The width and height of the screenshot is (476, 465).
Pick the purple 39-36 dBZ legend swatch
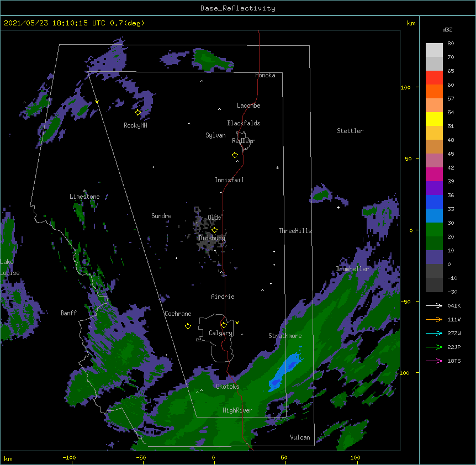[x=434, y=188]
